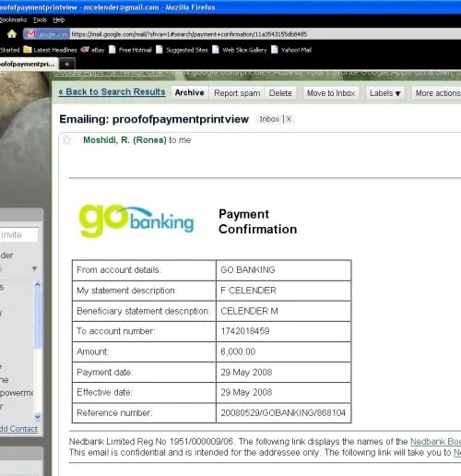Click the Inbox label tag
Image resolution: width=461 pixels, height=476 pixels.
point(269,119)
